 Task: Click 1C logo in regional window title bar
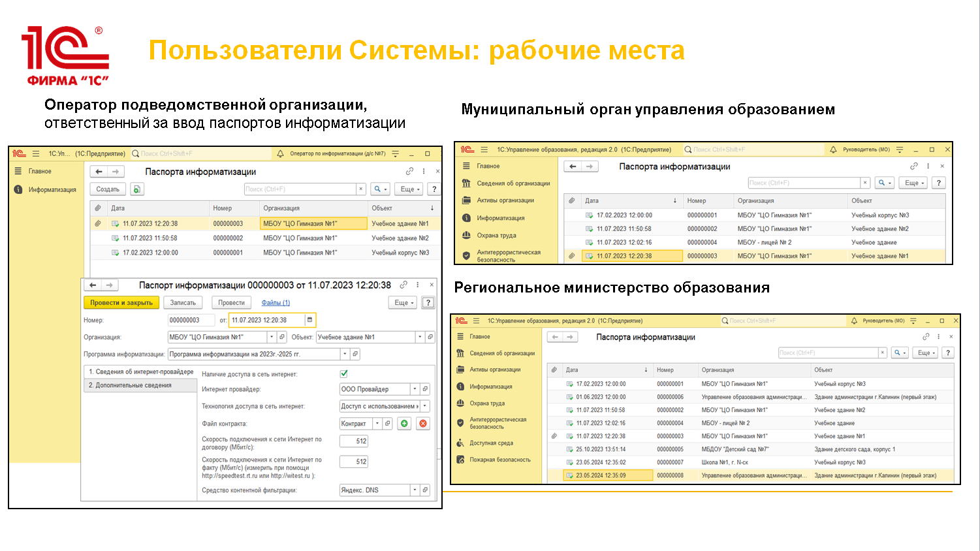coord(462,321)
